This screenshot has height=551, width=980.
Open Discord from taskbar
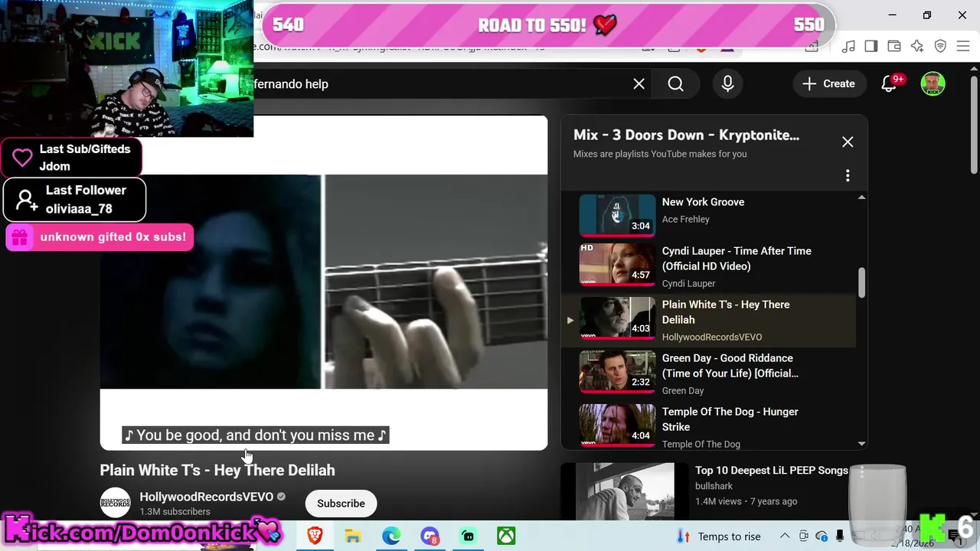[430, 536]
